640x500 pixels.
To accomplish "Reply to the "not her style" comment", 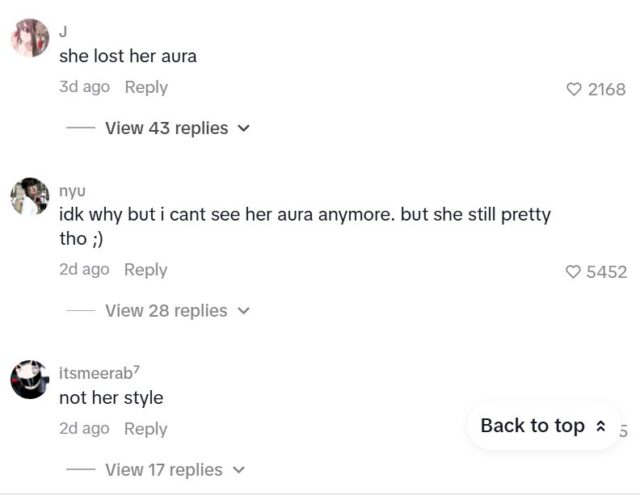I will [x=146, y=428].
